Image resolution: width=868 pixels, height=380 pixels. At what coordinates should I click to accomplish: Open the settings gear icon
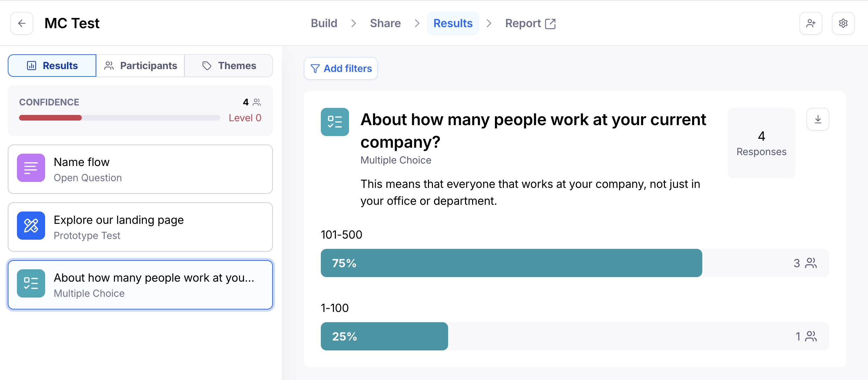click(x=843, y=23)
